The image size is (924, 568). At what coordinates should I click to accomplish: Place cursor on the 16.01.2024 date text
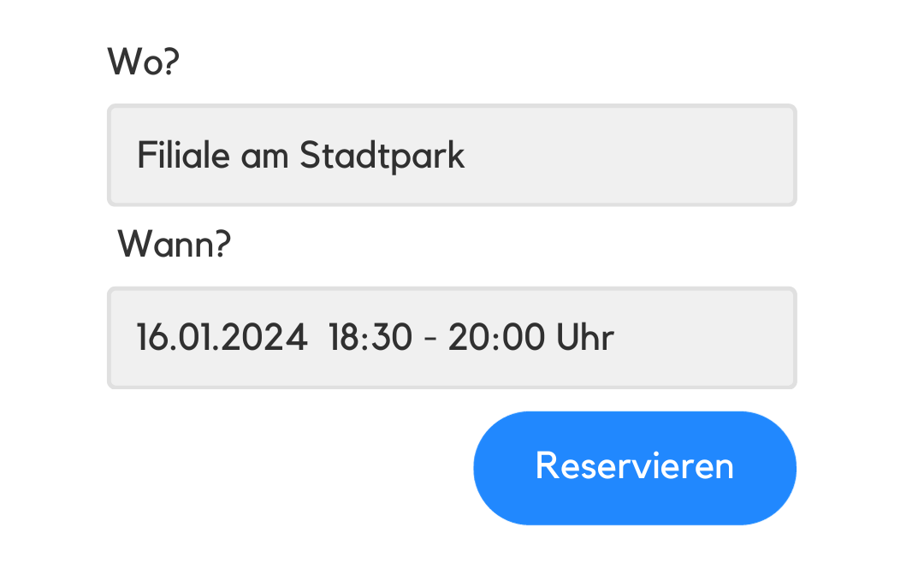click(222, 338)
